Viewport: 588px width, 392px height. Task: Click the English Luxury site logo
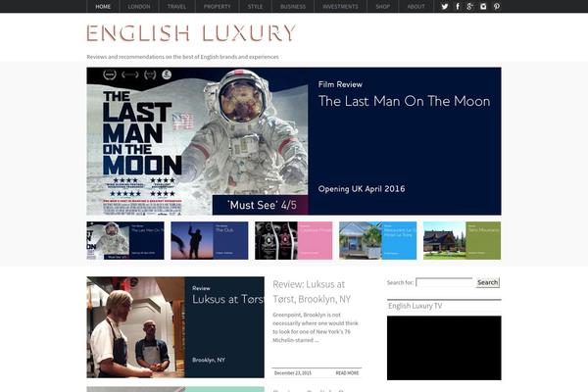[x=191, y=33]
